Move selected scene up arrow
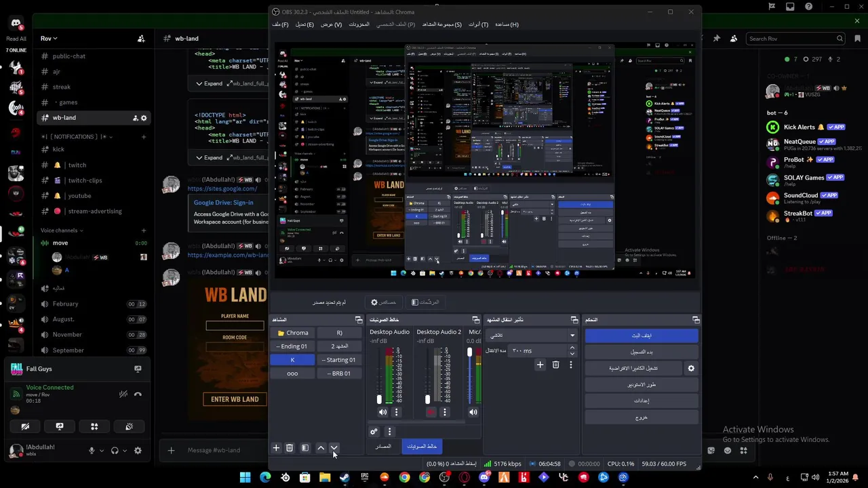The height and width of the screenshot is (488, 868). pyautogui.click(x=321, y=448)
